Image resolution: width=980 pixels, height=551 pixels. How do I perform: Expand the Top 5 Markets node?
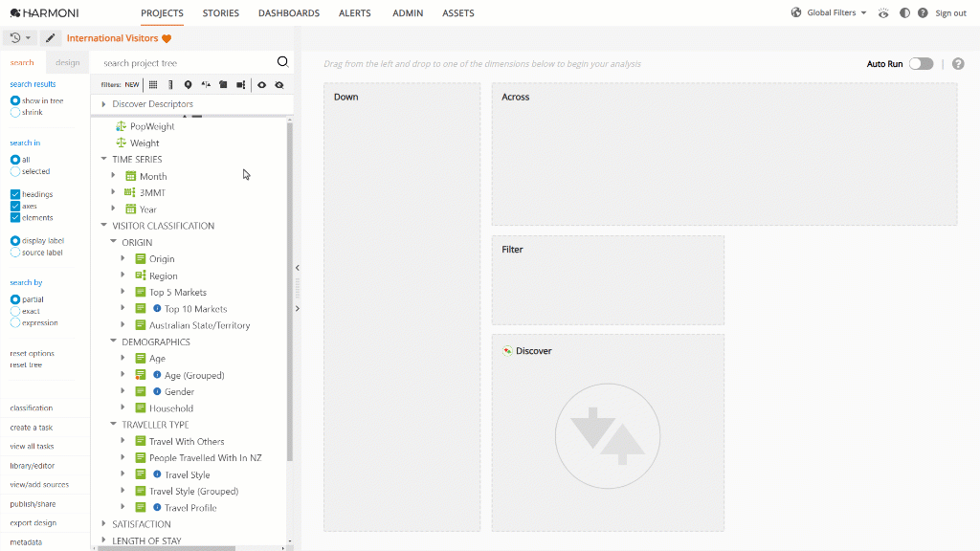[123, 291]
